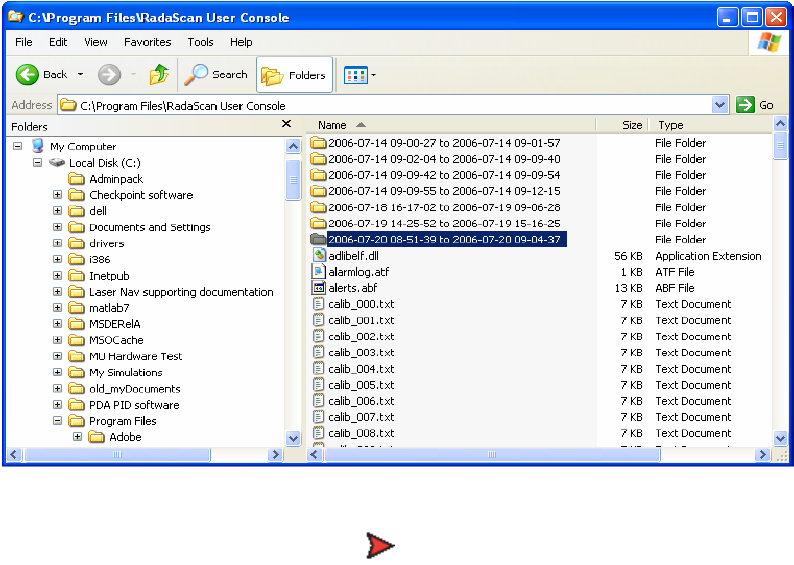Sort by the Type column header
This screenshot has width=794, height=565.
(x=710, y=125)
